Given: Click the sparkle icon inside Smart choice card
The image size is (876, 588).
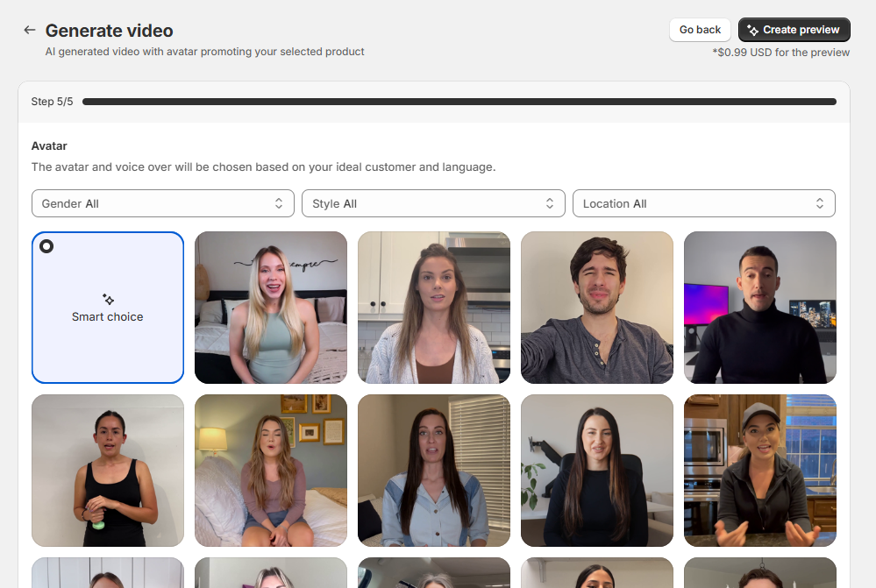Looking at the screenshot, I should click(107, 299).
